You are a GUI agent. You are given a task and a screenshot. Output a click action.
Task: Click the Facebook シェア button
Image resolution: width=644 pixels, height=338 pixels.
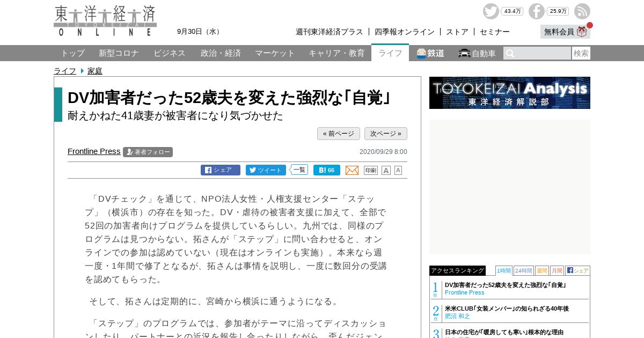[x=221, y=170]
